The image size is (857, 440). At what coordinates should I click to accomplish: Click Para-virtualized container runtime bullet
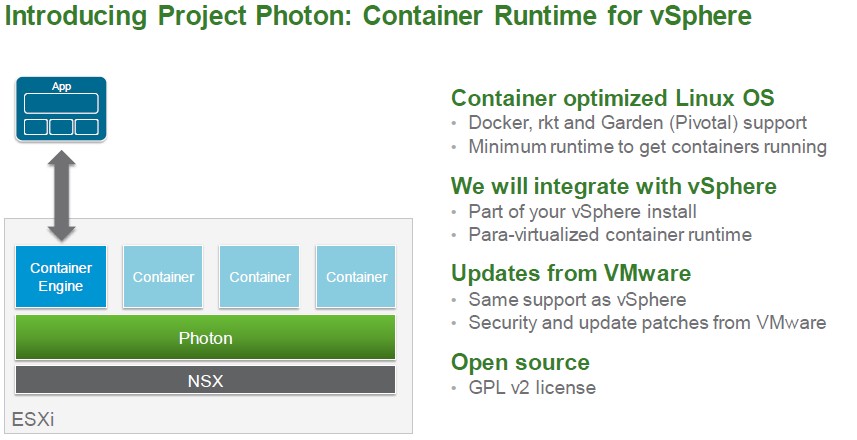(610, 234)
